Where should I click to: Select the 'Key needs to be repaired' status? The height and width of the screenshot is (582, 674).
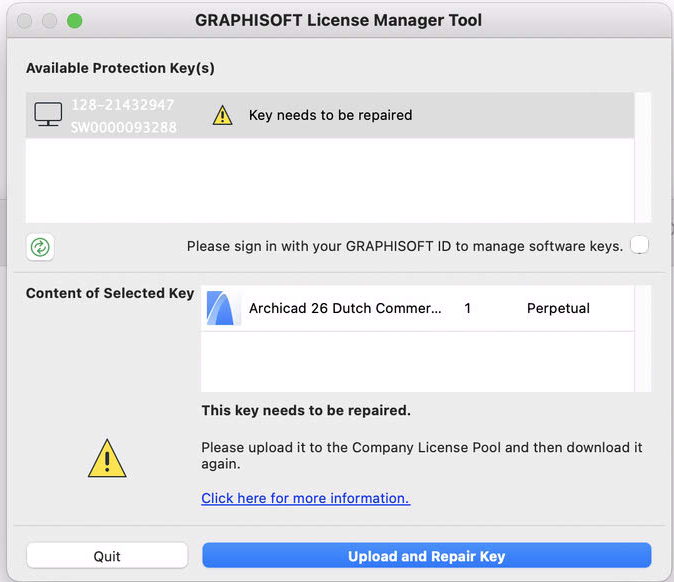coord(330,115)
